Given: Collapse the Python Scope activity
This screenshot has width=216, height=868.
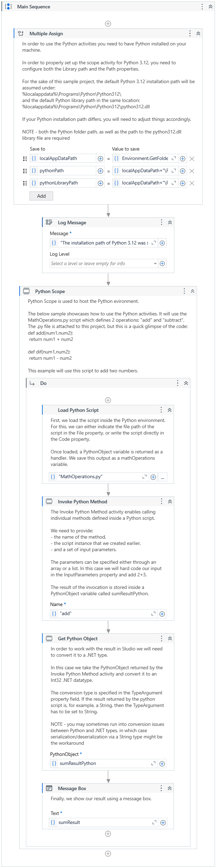Looking at the screenshot, I should pos(193,291).
